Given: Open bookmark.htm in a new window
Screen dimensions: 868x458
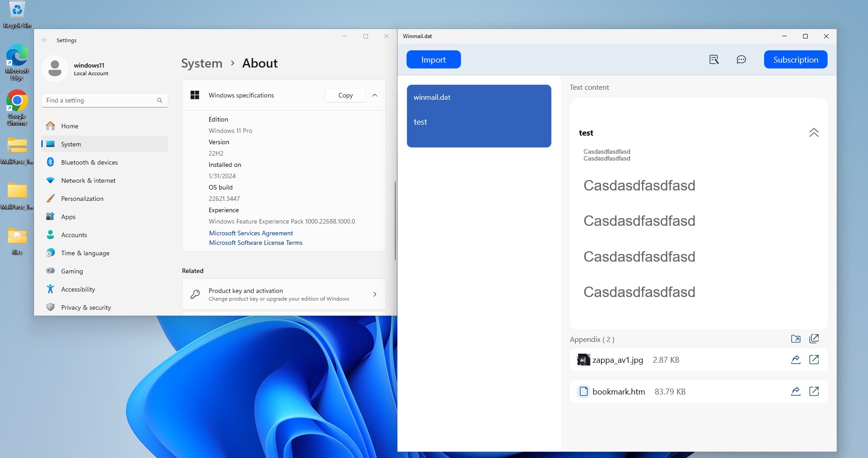Looking at the screenshot, I should coord(814,391).
